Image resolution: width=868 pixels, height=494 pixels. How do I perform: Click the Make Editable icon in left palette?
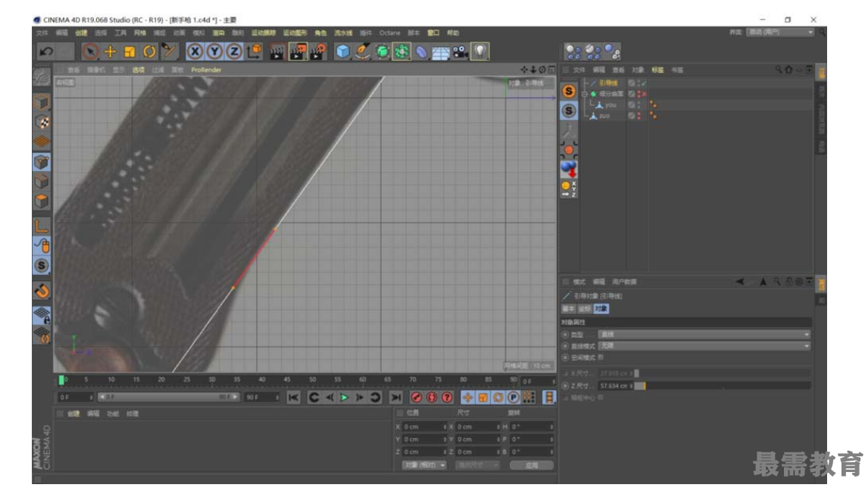[42, 77]
